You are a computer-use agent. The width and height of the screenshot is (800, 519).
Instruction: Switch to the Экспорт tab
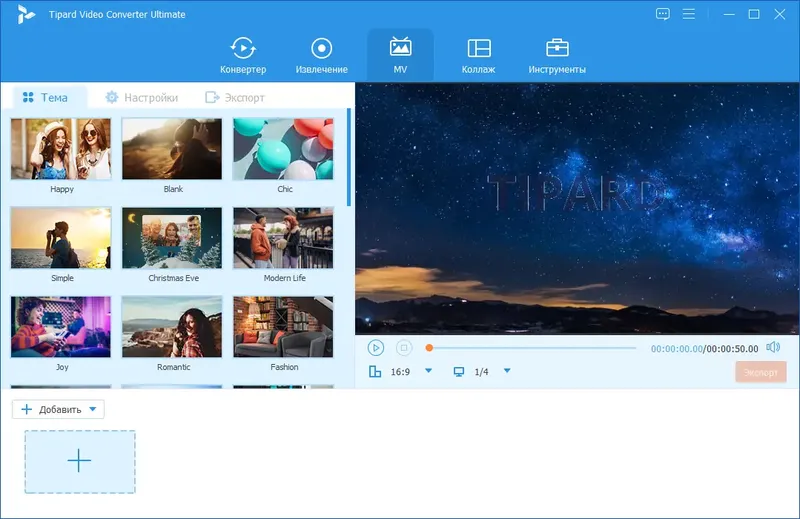[x=235, y=97]
